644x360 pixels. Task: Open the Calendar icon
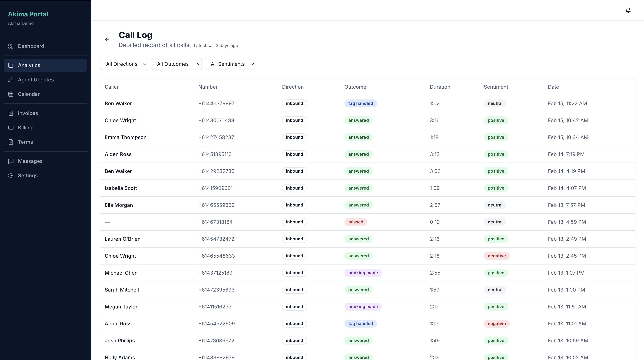coord(11,94)
